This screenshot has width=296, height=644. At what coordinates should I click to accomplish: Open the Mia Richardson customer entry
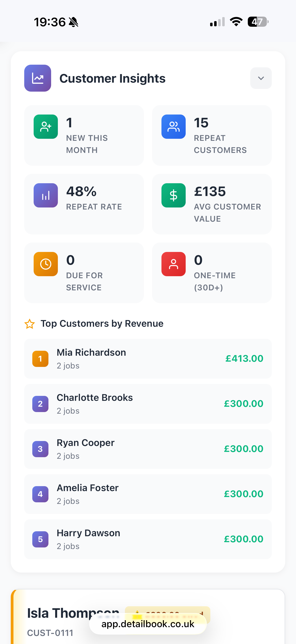pyautogui.click(x=148, y=359)
